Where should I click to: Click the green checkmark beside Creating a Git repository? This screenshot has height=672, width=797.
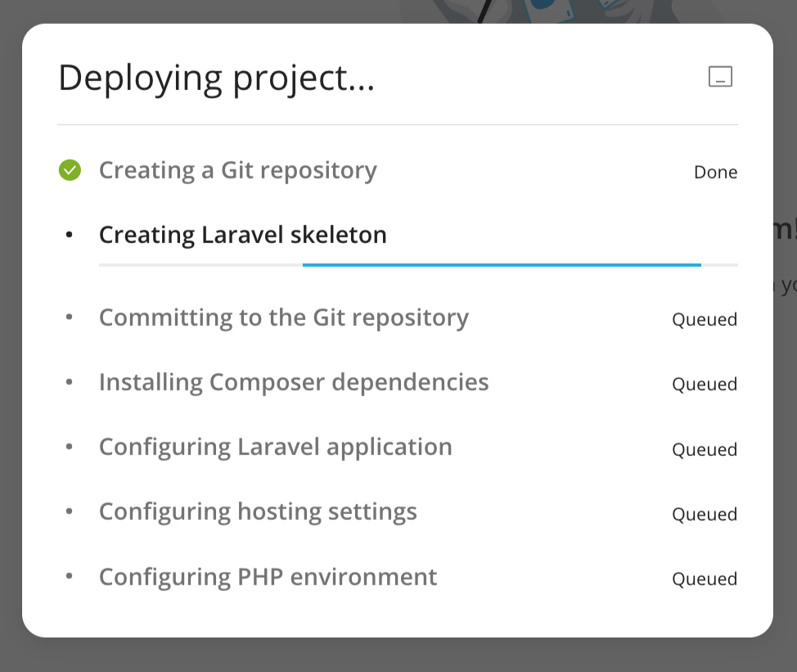click(70, 170)
